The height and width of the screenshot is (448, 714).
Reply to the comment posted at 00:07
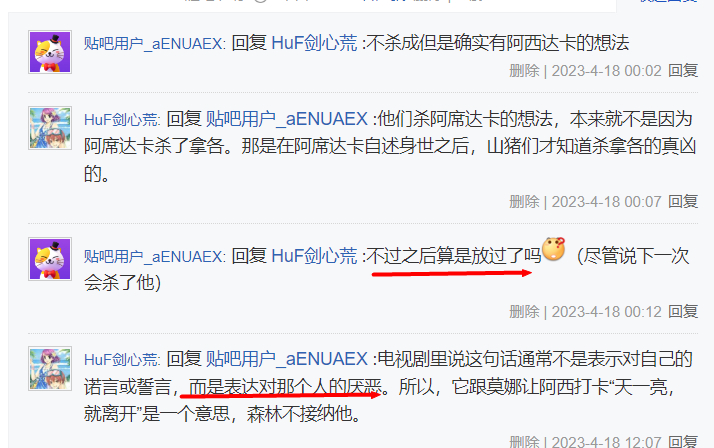pyautogui.click(x=683, y=201)
